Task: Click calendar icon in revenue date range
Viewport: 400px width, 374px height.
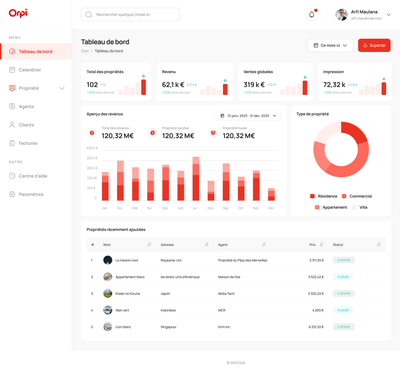Action: pyautogui.click(x=222, y=116)
